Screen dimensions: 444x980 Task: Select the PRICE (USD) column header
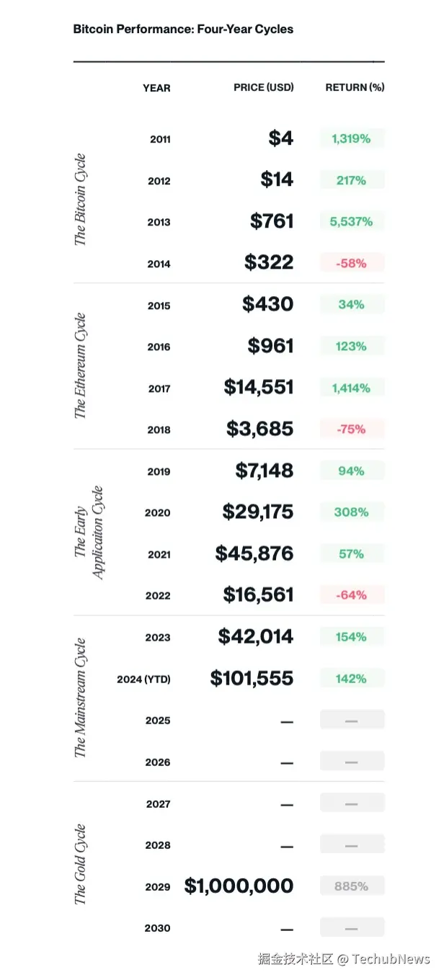(264, 88)
